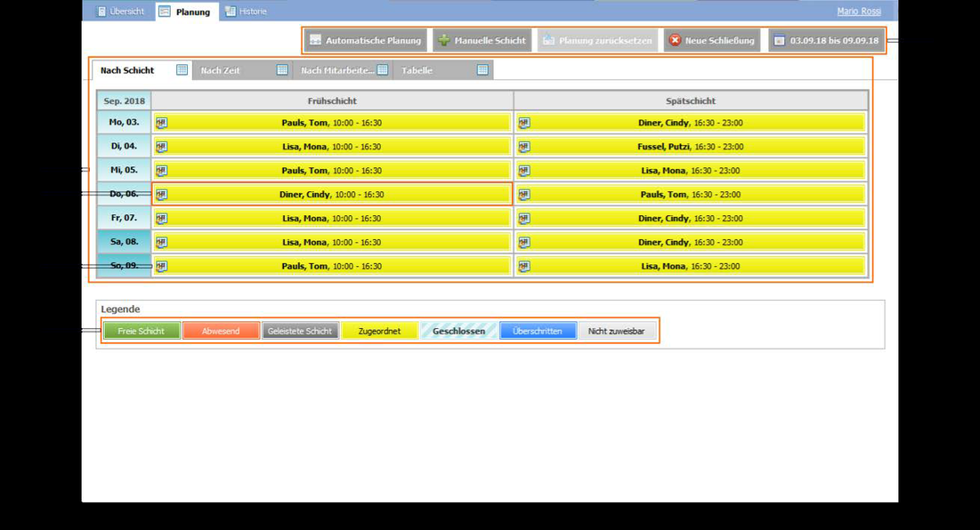980x530 pixels.
Task: Open Tuesday shift Fussel, Putzi 16:30 - 23:00
Action: point(691,147)
